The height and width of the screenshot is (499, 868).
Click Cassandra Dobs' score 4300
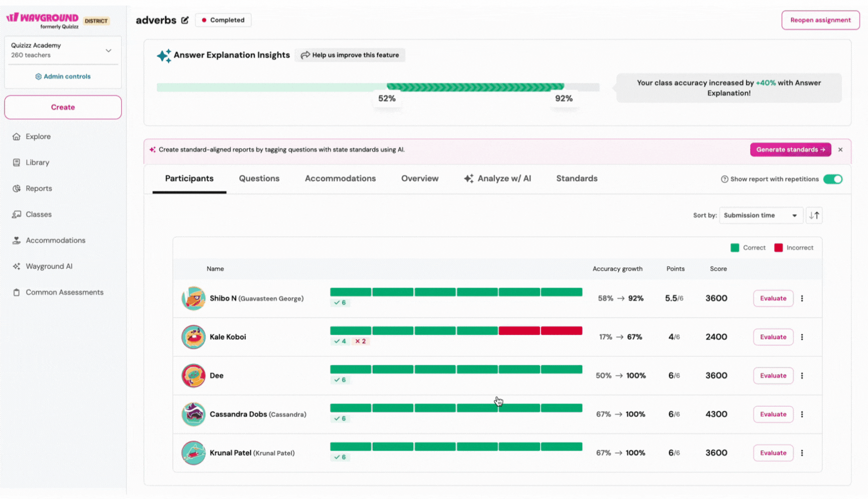pyautogui.click(x=716, y=415)
